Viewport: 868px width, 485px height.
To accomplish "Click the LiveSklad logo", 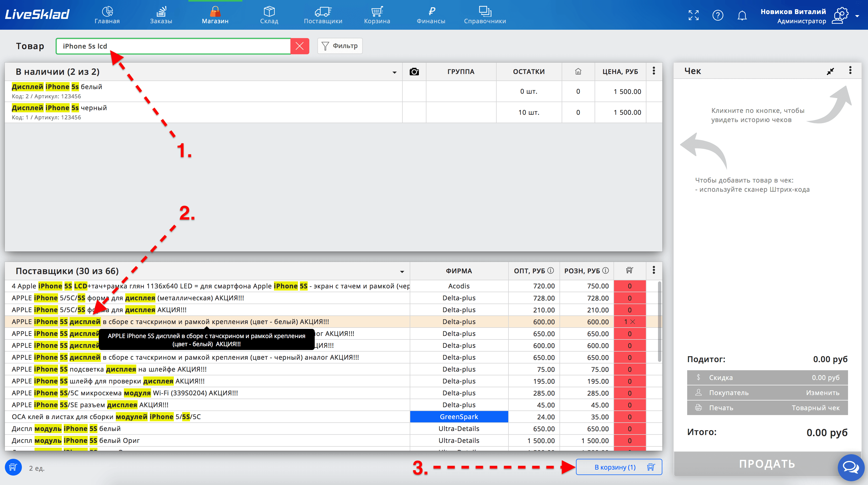I will pyautogui.click(x=37, y=14).
